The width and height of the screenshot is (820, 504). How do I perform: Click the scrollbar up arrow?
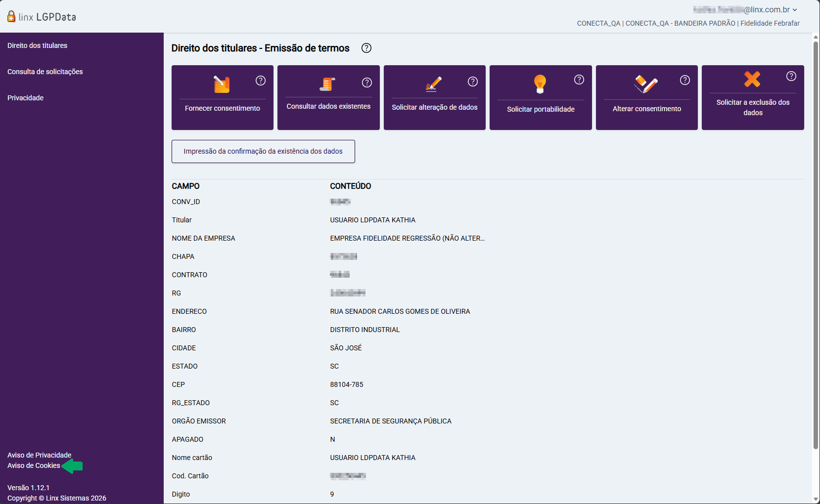pos(816,37)
